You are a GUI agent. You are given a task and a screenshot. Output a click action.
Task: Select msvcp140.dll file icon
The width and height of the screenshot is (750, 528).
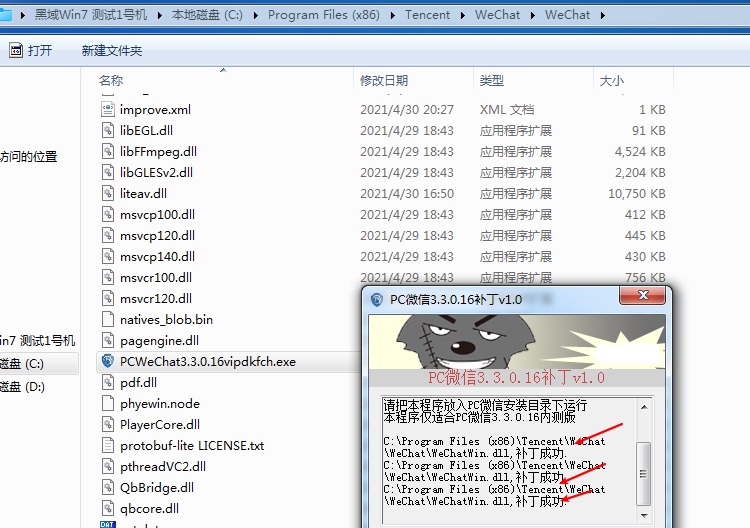pos(108,257)
